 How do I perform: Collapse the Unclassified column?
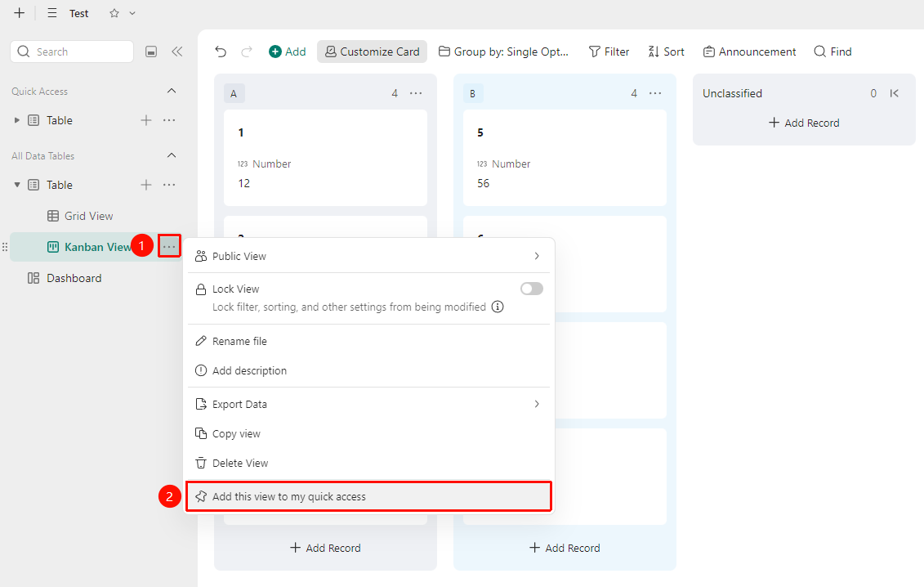[x=895, y=93]
